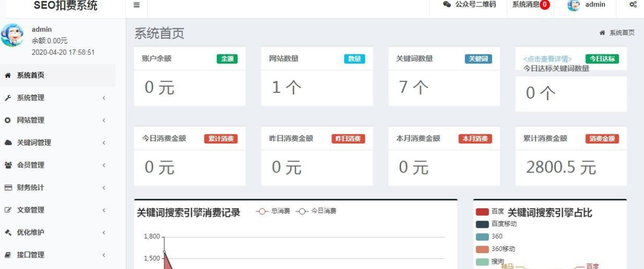Click the credit card icon beside 财务统计
This screenshot has height=269, width=644.
8,188
